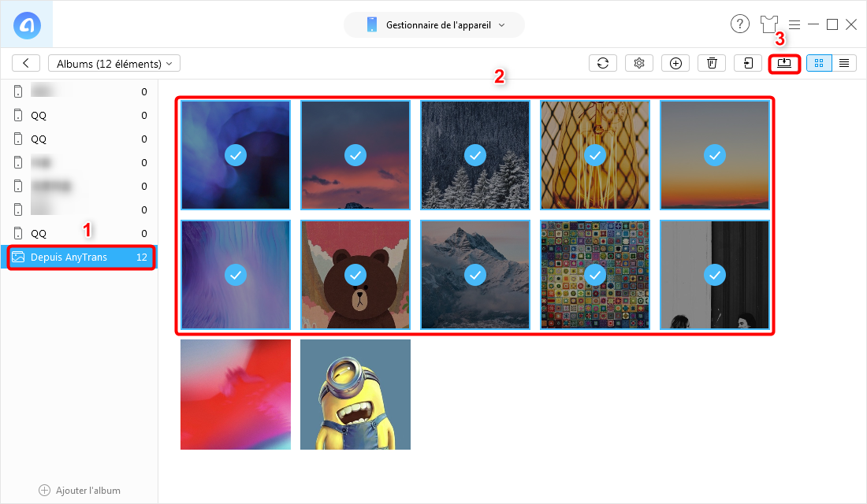Viewport: 867px width, 504px height.
Task: Deselect the snowy pine forest photo
Action: [475, 154]
